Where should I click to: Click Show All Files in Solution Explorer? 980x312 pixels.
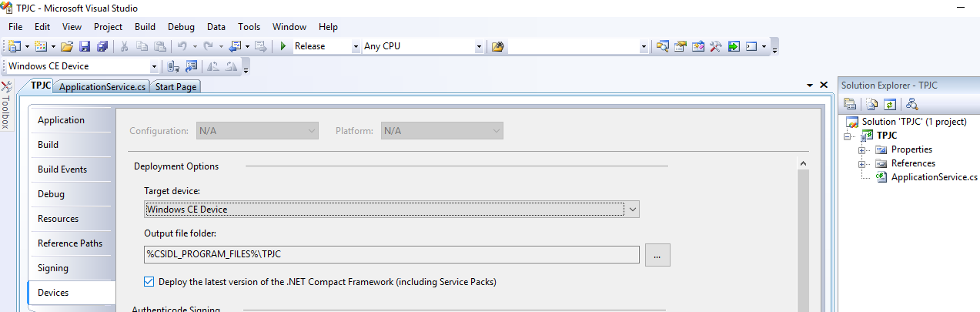[x=872, y=104]
